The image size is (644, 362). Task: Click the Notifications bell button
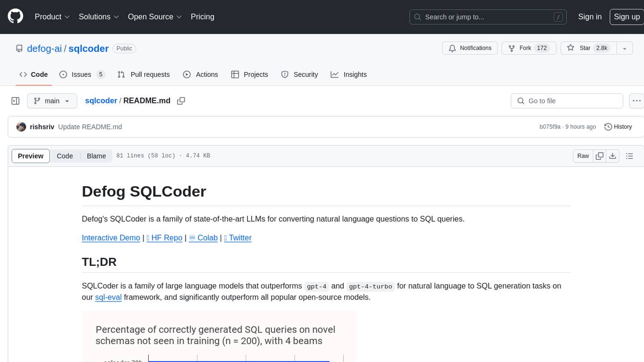tap(470, 48)
